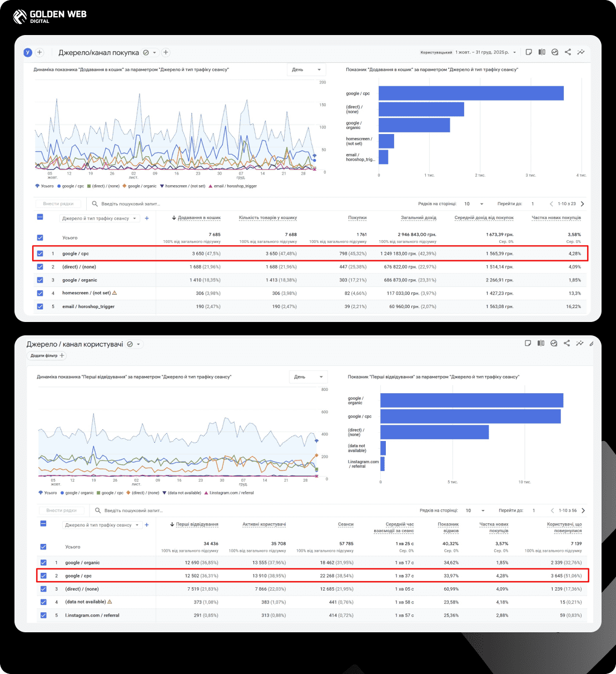Open rows per page dropdown in the bottom table
Screen dimensions: 616x674
point(475,511)
